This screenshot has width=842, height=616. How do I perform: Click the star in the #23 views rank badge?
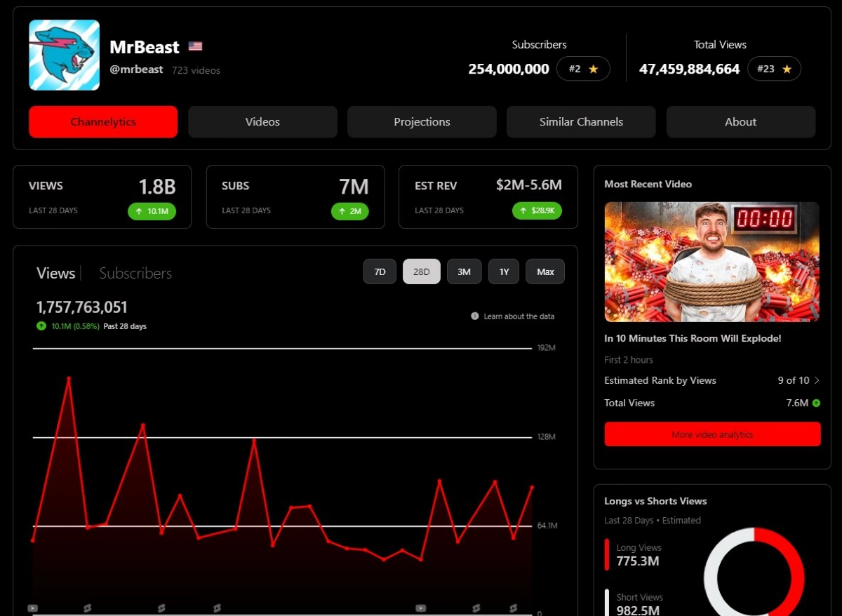click(x=787, y=69)
